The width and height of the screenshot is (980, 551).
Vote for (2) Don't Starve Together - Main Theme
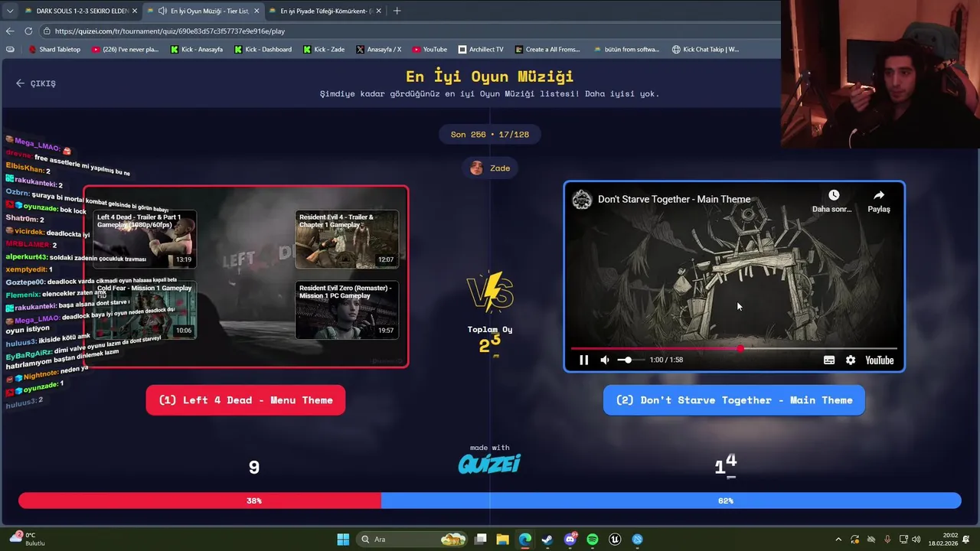pos(734,400)
